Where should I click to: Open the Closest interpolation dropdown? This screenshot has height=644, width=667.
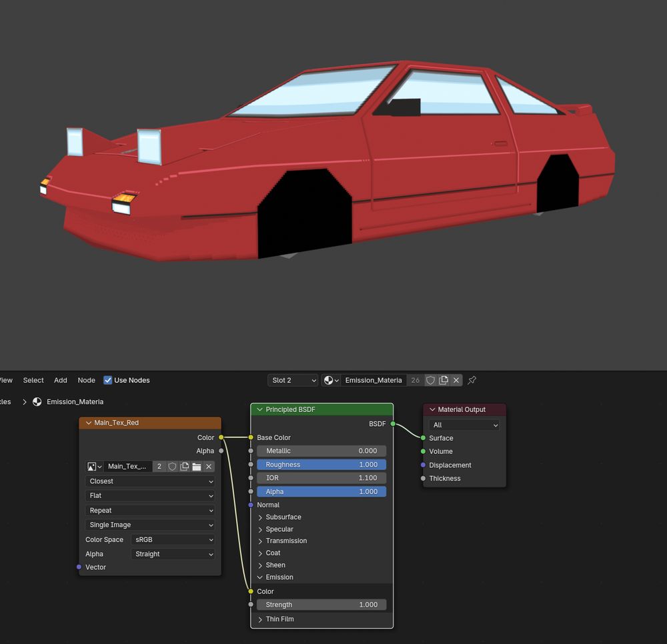point(150,481)
